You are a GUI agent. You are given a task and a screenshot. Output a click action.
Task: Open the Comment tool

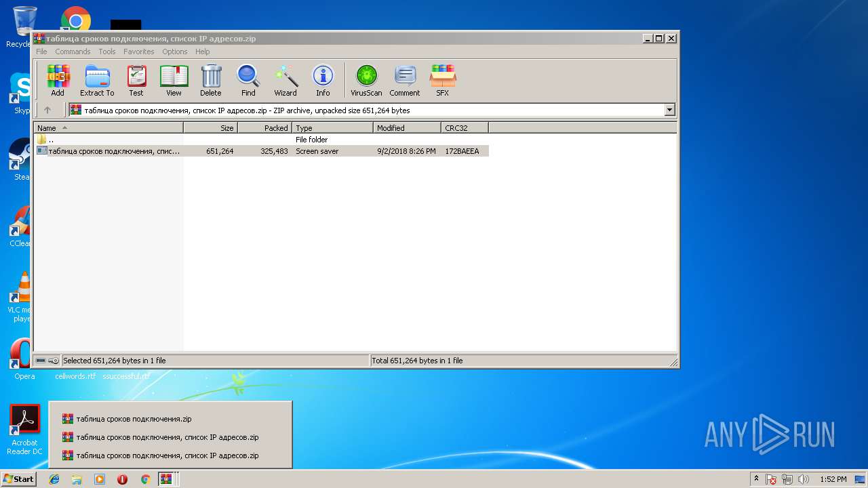[405, 81]
